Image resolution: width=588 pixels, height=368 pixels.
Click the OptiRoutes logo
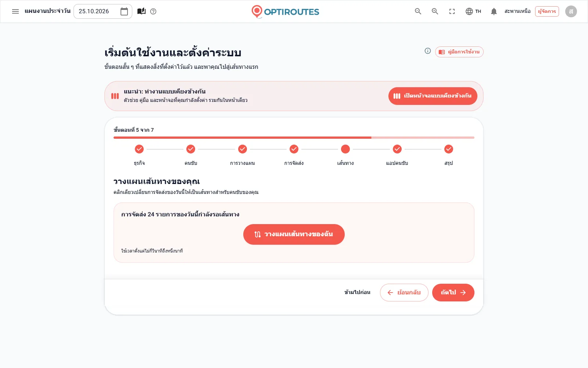click(x=285, y=12)
